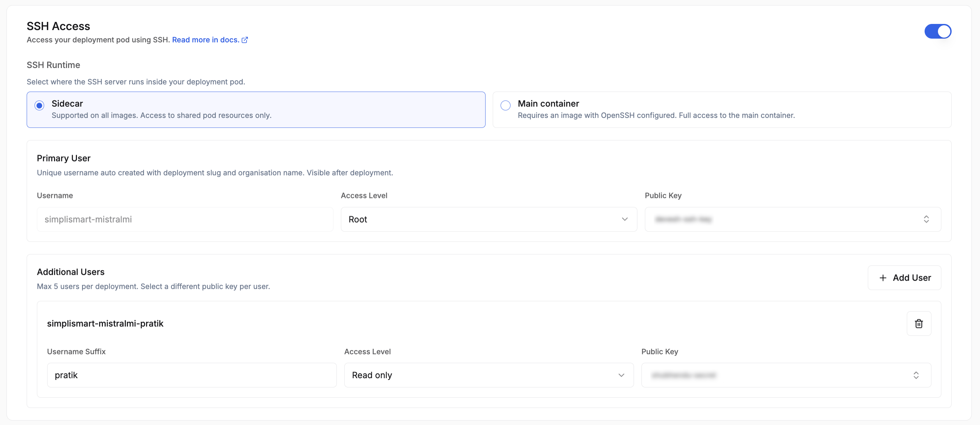Click the Primary User heading

pos(64,158)
